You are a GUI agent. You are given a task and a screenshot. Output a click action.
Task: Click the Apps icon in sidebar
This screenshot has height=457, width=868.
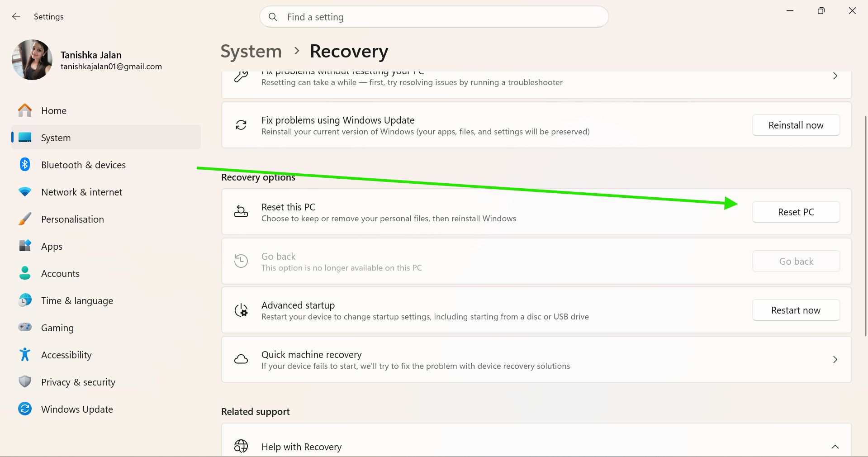point(25,246)
